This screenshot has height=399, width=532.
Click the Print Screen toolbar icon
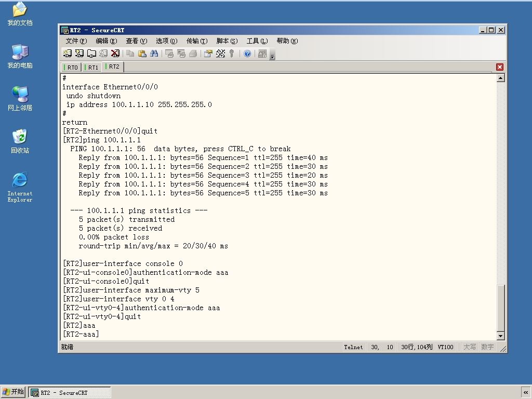pos(169,54)
